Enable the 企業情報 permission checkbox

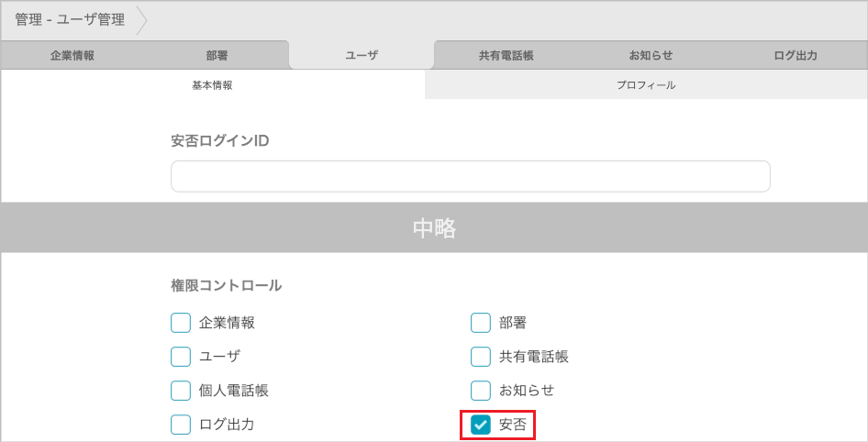click(x=181, y=323)
